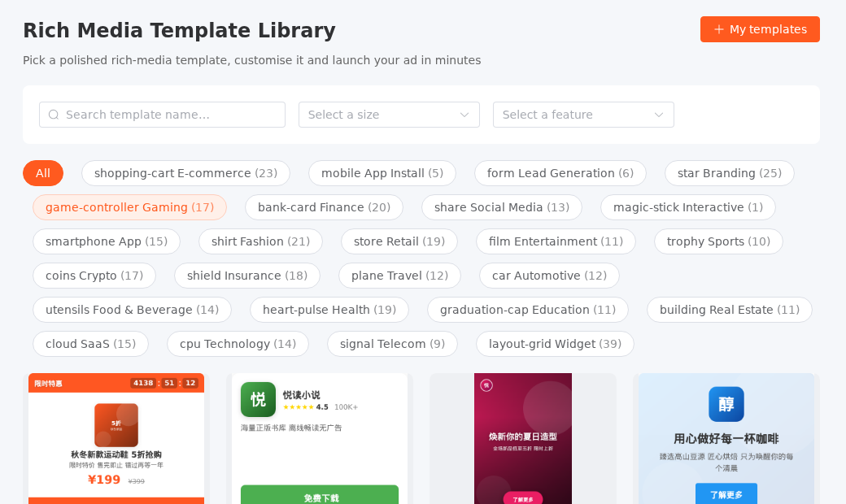Select the All category filter
This screenshot has height=504, width=846.
tap(43, 173)
